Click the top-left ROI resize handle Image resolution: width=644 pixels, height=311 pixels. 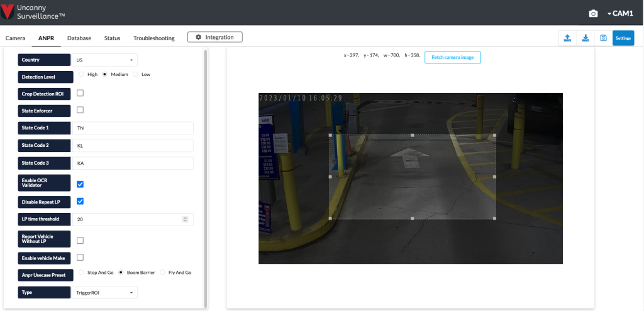[330, 136]
